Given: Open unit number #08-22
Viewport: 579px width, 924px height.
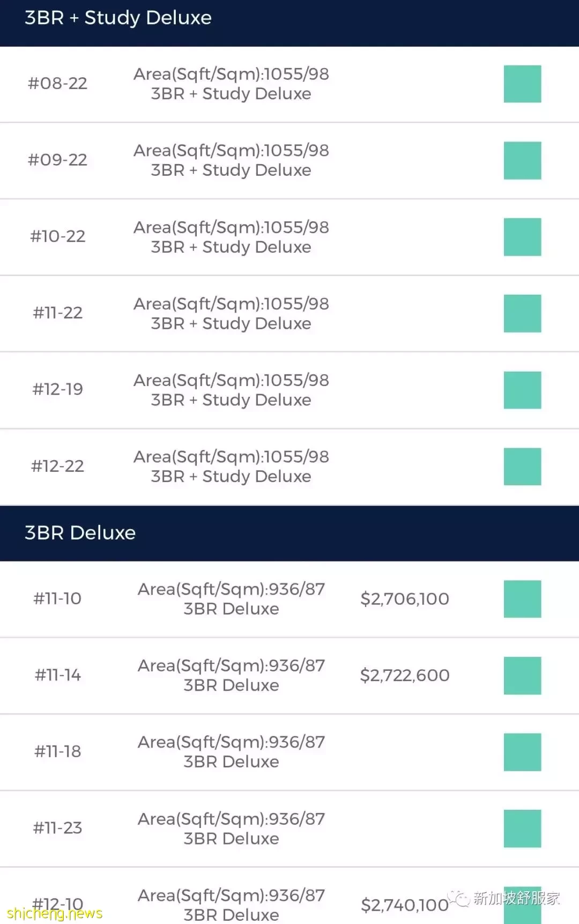Looking at the screenshot, I should coord(58,83).
